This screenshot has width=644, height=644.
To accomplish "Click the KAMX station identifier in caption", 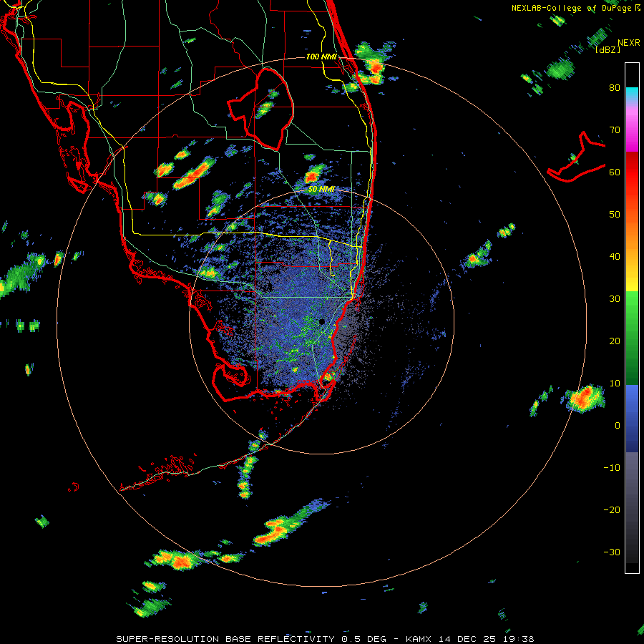I will (419, 639).
